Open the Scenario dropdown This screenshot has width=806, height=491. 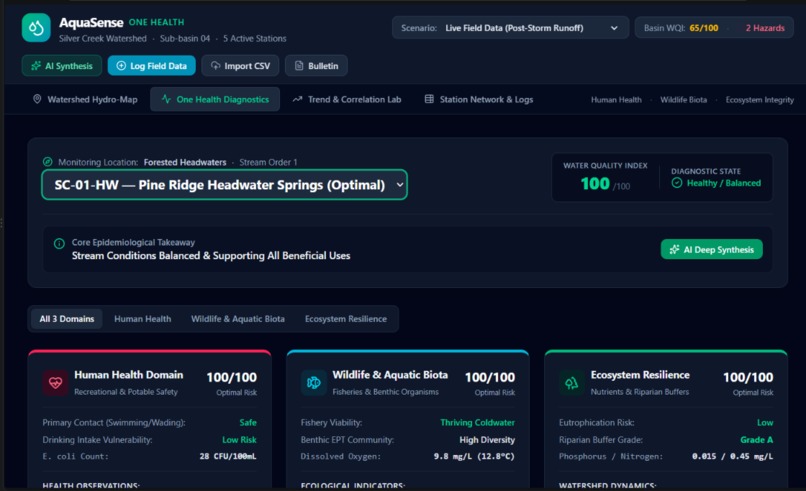point(510,28)
